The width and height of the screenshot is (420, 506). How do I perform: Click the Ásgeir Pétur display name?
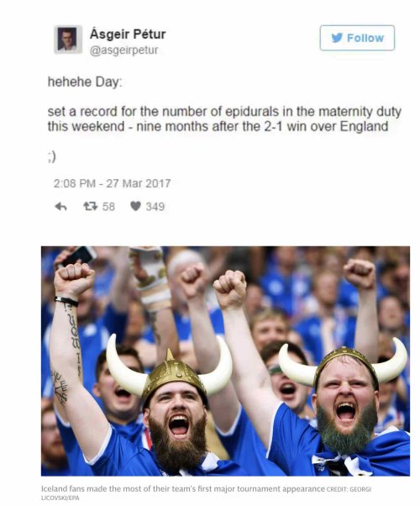coord(128,34)
